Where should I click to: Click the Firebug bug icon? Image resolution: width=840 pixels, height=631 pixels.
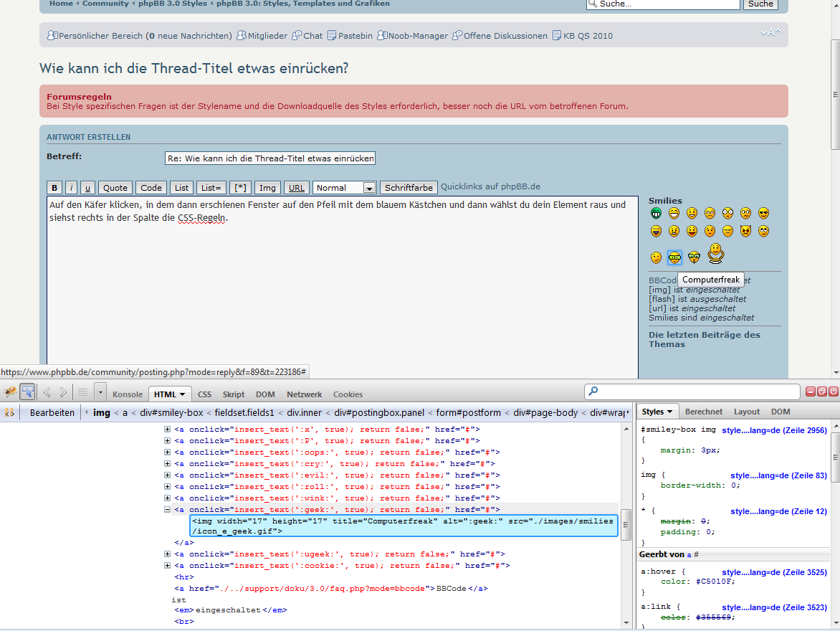[10, 392]
